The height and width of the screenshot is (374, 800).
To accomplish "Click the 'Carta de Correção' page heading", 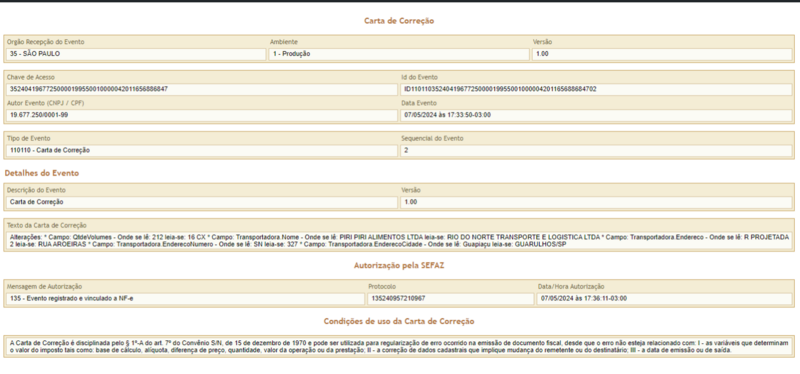I will point(399,21).
